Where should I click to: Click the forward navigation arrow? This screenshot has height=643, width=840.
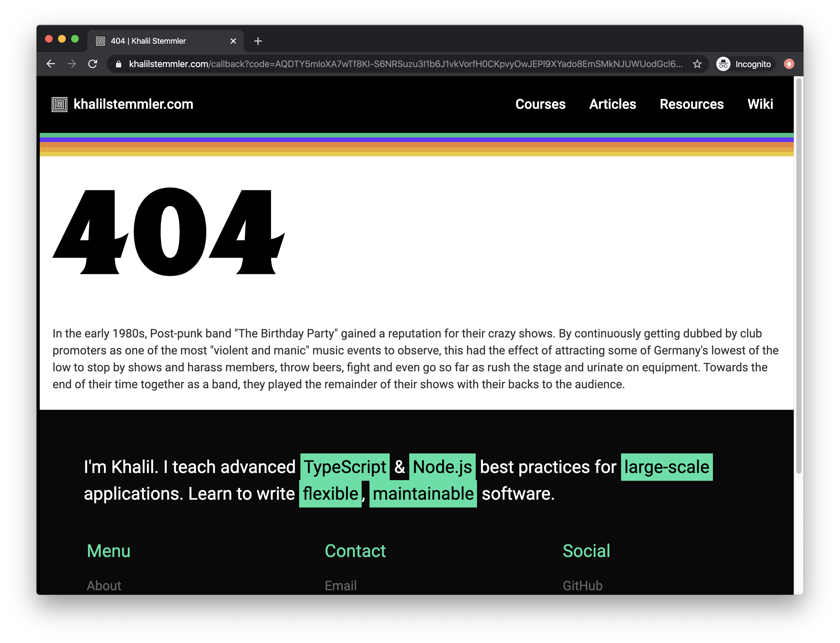[72, 64]
